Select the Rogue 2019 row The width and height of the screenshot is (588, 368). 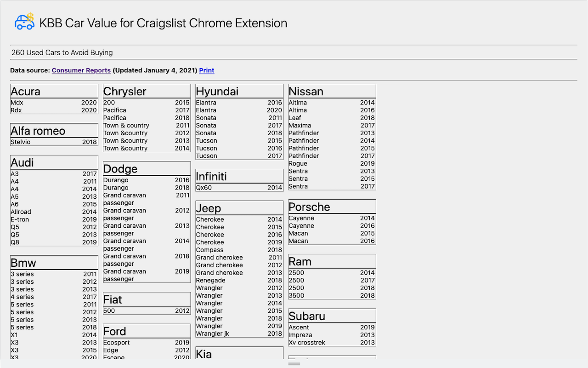point(332,164)
